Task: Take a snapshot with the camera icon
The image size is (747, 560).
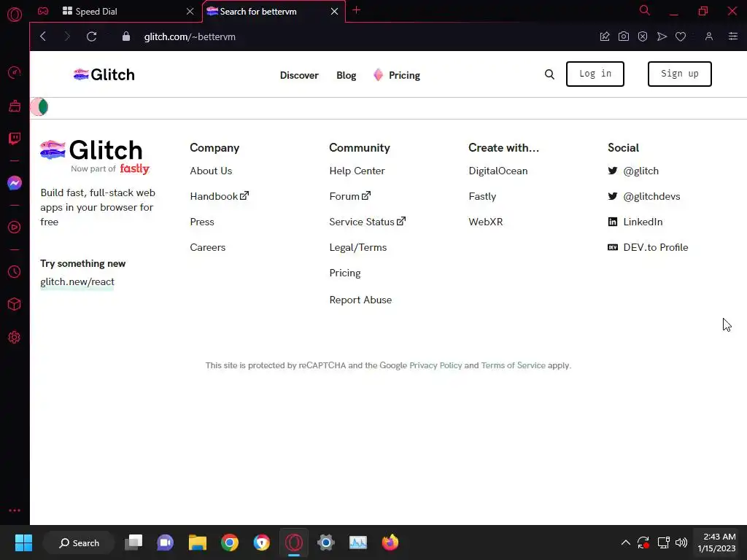Action: tap(623, 36)
